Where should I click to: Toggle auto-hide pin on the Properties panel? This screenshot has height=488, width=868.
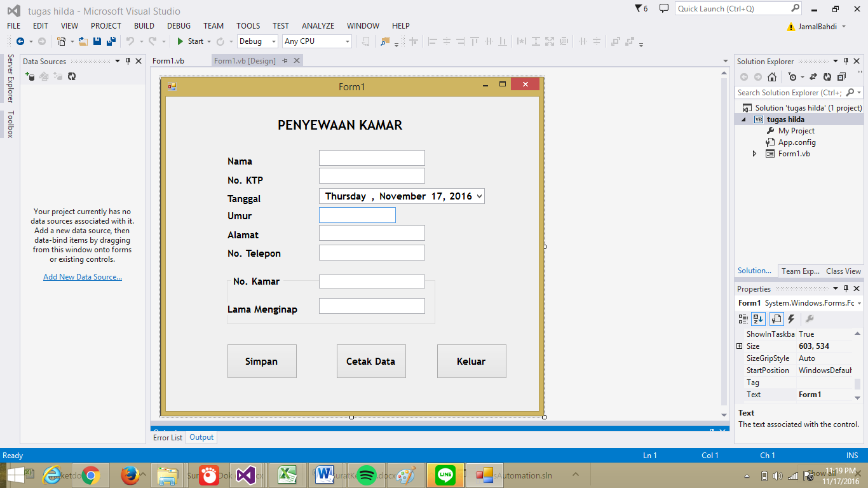pos(846,288)
